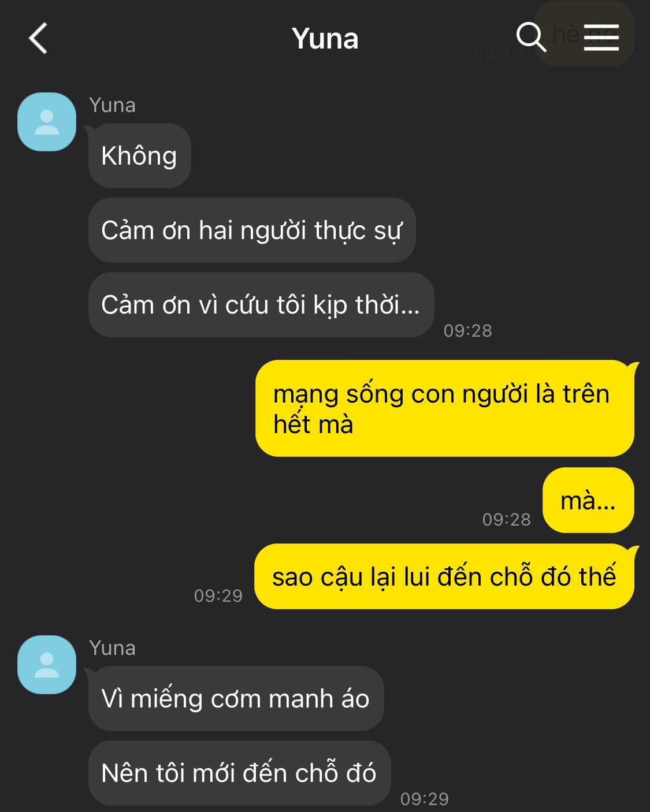This screenshot has height=812, width=650.
Task: Tap the 09:28 timestamp after Yuna's thank-you message
Action: click(x=468, y=330)
